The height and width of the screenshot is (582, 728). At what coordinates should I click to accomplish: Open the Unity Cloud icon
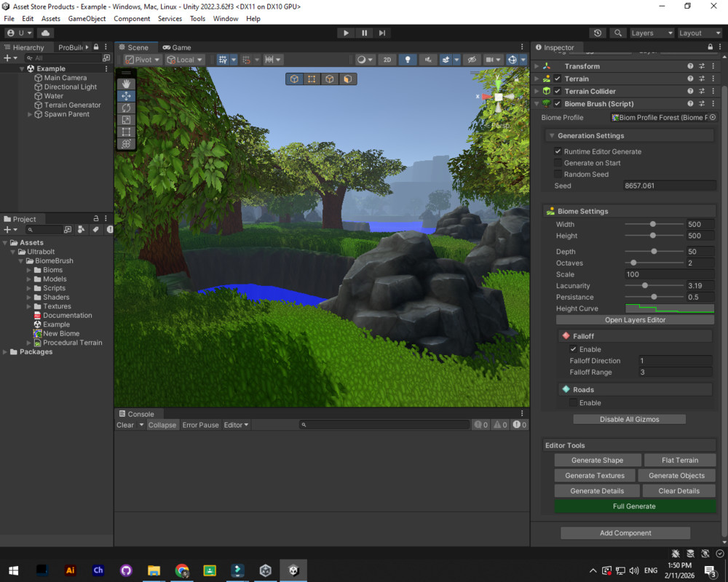pyautogui.click(x=45, y=33)
